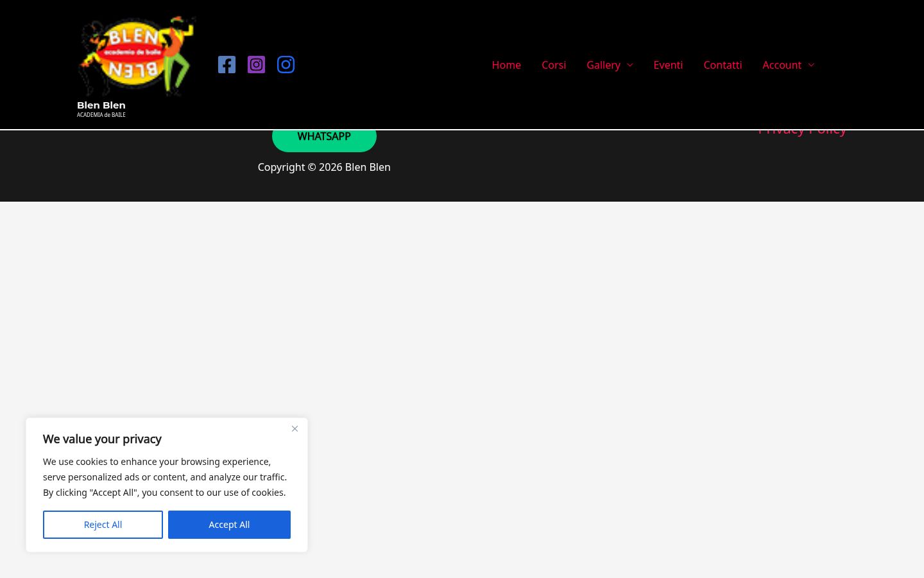Open the Facebook social icon
The height and width of the screenshot is (578, 924).
coord(227,65)
